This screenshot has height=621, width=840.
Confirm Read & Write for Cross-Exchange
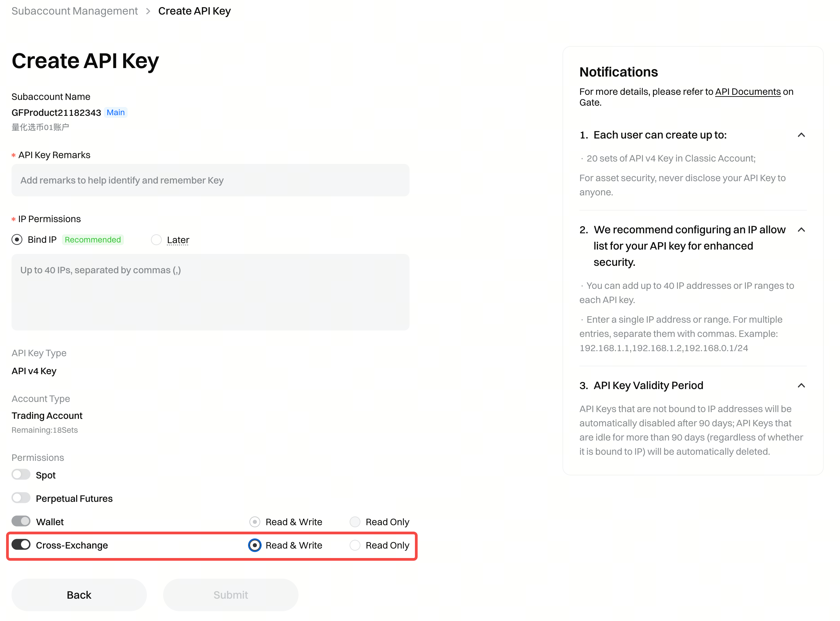tap(255, 545)
